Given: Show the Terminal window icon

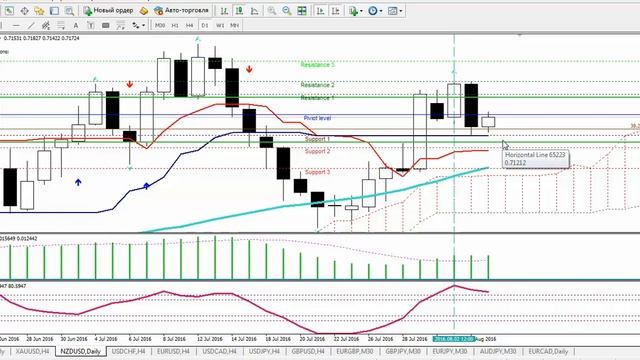Looking at the screenshot, I should pos(54,11).
